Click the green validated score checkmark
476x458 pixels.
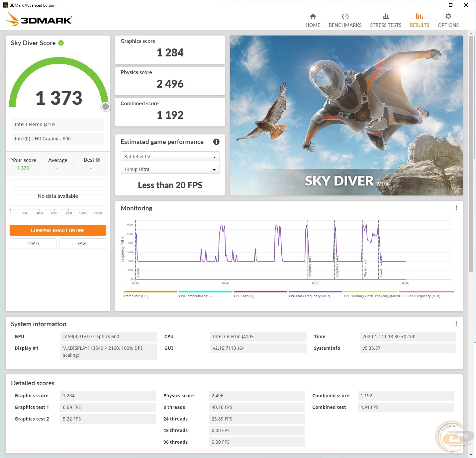[x=61, y=43]
